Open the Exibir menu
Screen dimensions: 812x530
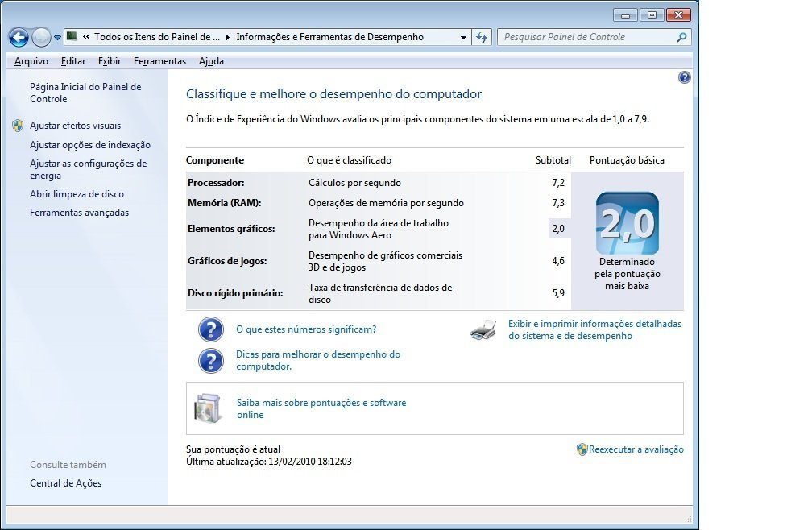coord(110,61)
